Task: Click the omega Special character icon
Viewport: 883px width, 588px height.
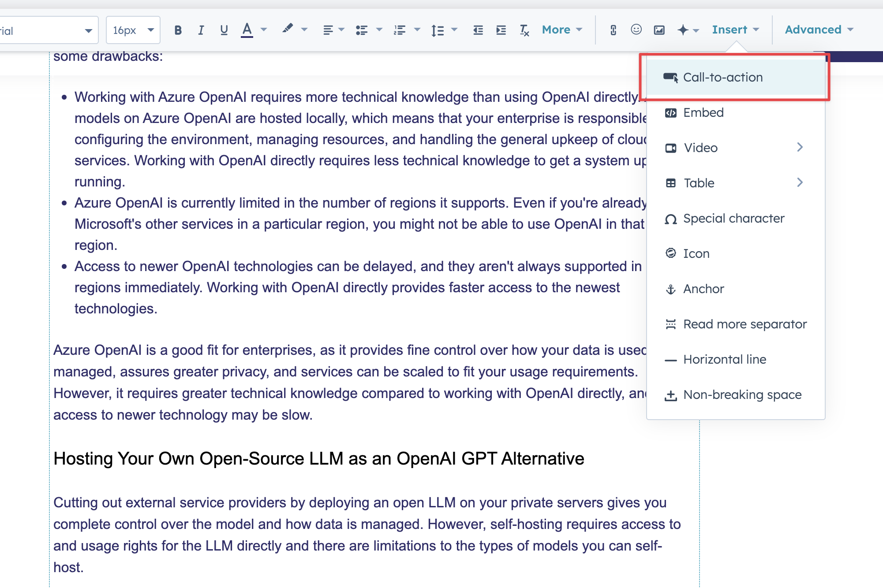Action: click(670, 219)
